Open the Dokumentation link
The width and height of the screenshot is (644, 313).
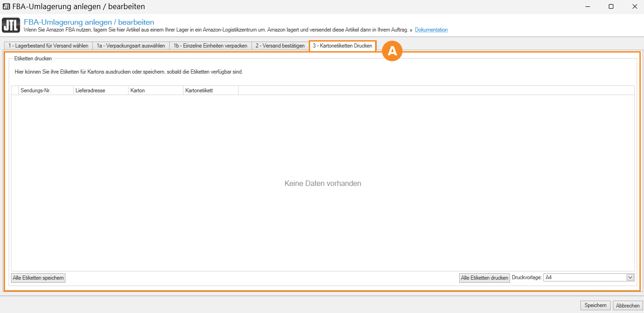(431, 30)
